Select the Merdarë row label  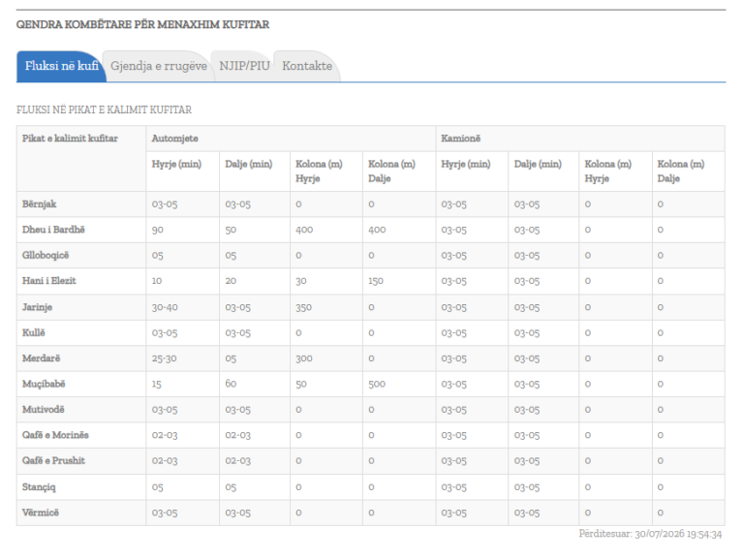pos(42,358)
